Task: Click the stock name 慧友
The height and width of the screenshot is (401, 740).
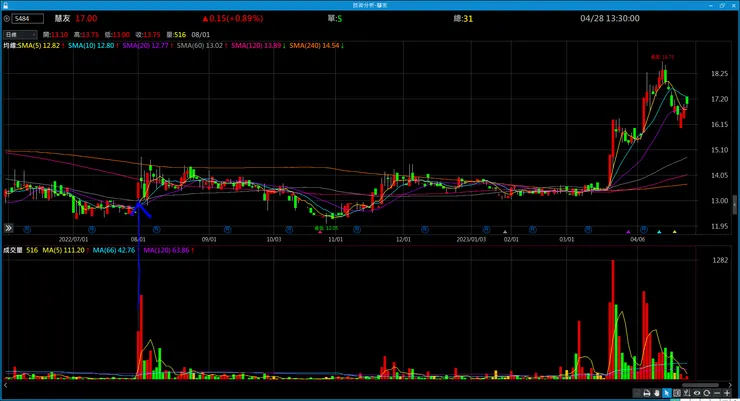Action: 62,18
